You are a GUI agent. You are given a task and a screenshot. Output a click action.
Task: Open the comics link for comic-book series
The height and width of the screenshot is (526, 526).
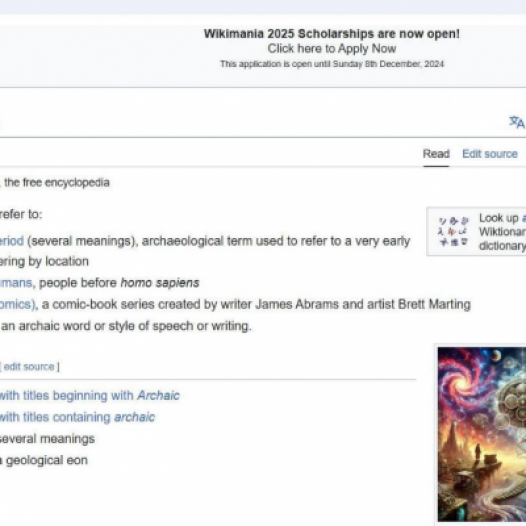(x=17, y=305)
